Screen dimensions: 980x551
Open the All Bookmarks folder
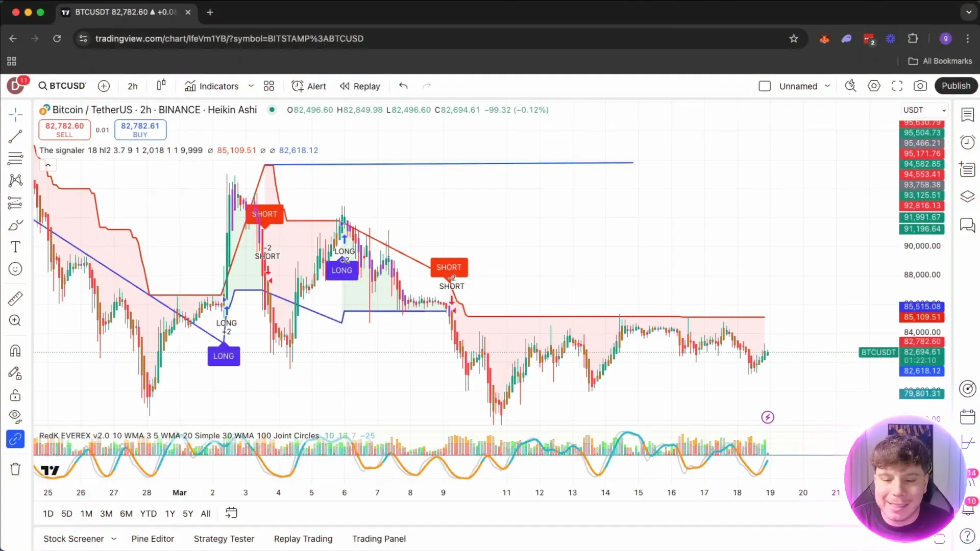[x=940, y=61]
